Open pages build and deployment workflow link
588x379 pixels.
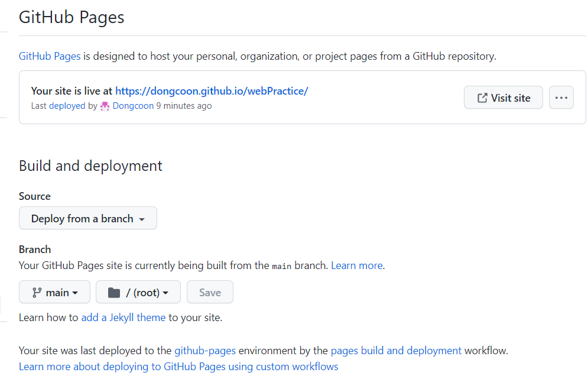tap(396, 351)
